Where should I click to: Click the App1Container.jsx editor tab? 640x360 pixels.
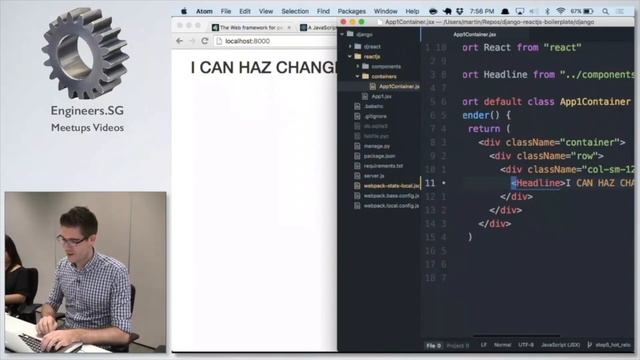(x=474, y=35)
